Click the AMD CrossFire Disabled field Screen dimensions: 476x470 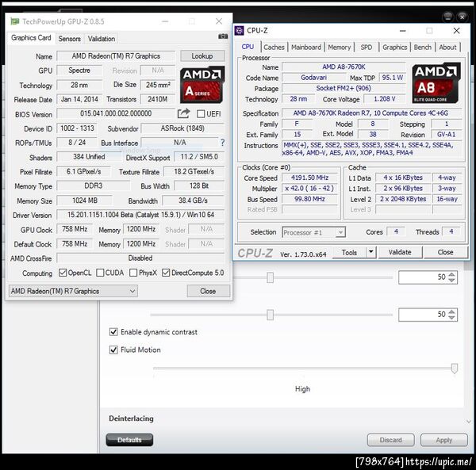[x=140, y=258]
